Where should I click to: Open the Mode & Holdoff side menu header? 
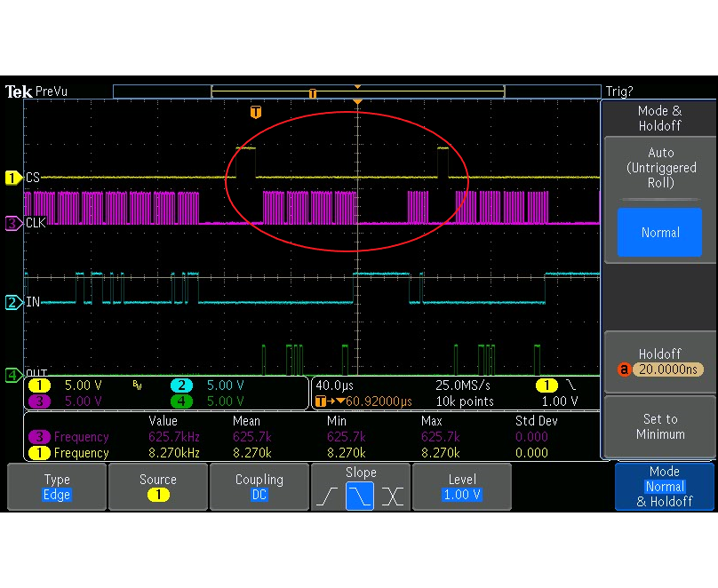coord(660,117)
